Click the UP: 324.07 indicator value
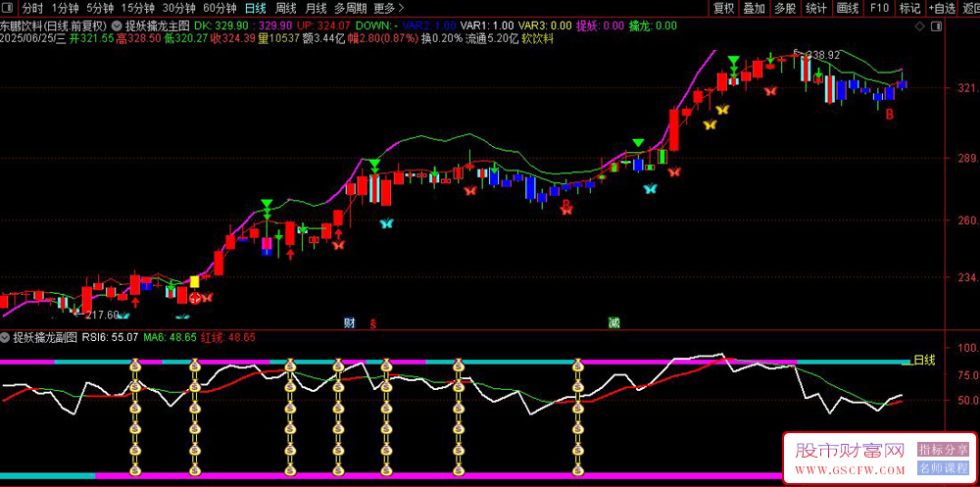The height and width of the screenshot is (487, 980). click(323, 26)
